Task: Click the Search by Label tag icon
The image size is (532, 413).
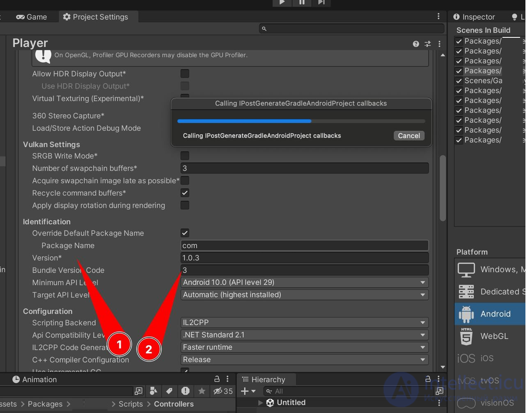Action: click(x=169, y=391)
